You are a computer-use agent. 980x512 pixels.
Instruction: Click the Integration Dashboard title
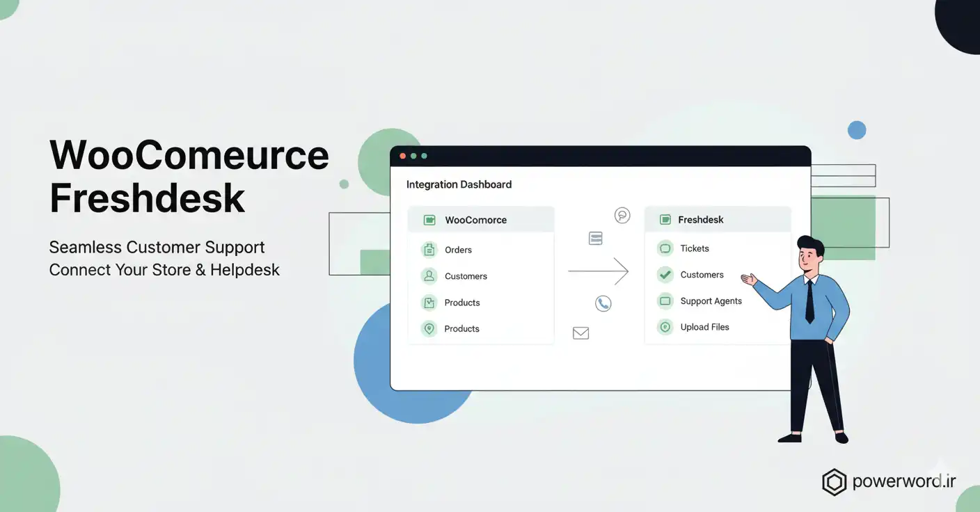459,184
